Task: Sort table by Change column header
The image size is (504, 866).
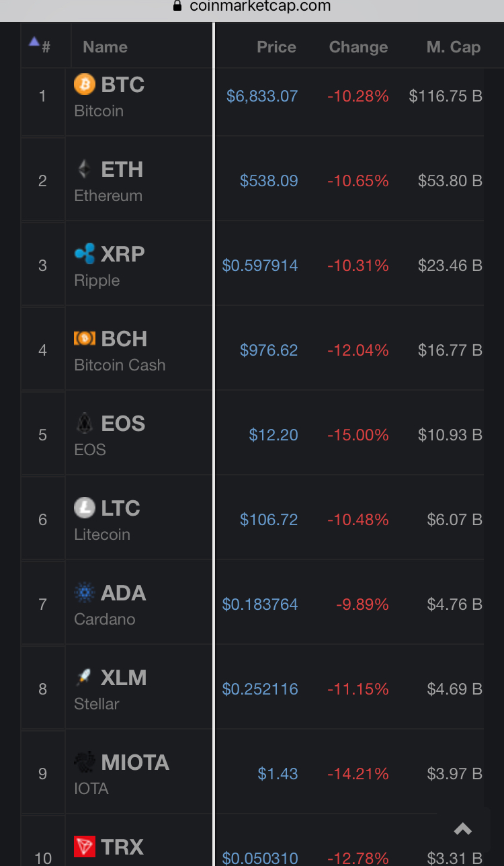Action: (358, 47)
